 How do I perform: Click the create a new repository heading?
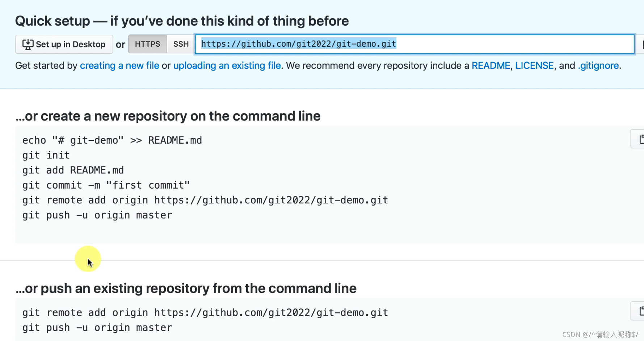(x=168, y=116)
